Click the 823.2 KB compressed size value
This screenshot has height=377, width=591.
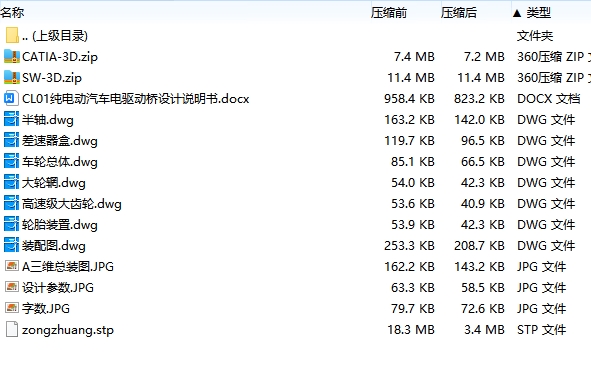[479, 99]
